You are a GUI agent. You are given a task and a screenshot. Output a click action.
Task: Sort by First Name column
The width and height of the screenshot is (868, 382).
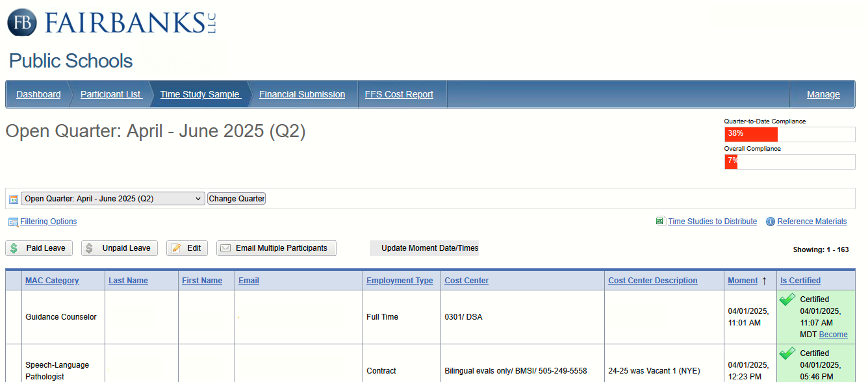tap(202, 281)
